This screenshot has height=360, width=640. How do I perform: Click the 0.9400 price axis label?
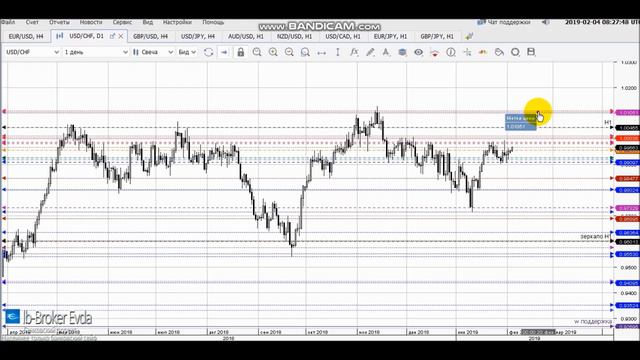click(629, 293)
